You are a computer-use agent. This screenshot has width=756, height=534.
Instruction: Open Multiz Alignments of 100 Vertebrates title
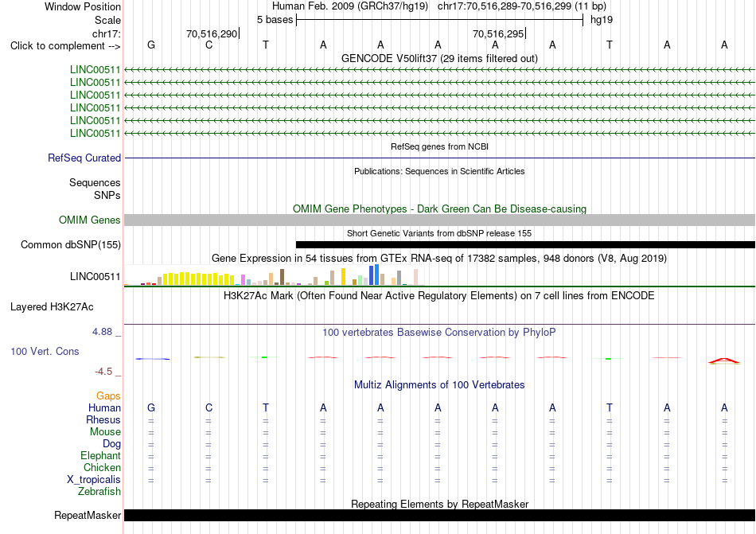(439, 384)
